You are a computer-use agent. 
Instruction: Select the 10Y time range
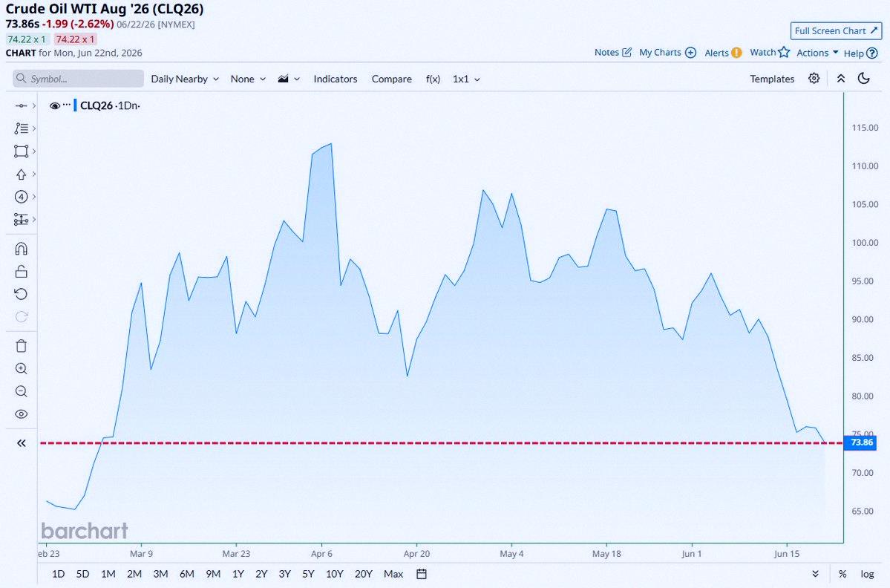[x=334, y=574]
